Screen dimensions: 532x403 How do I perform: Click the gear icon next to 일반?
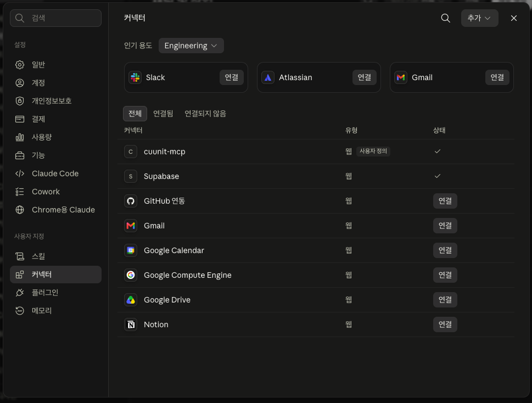[20, 65]
